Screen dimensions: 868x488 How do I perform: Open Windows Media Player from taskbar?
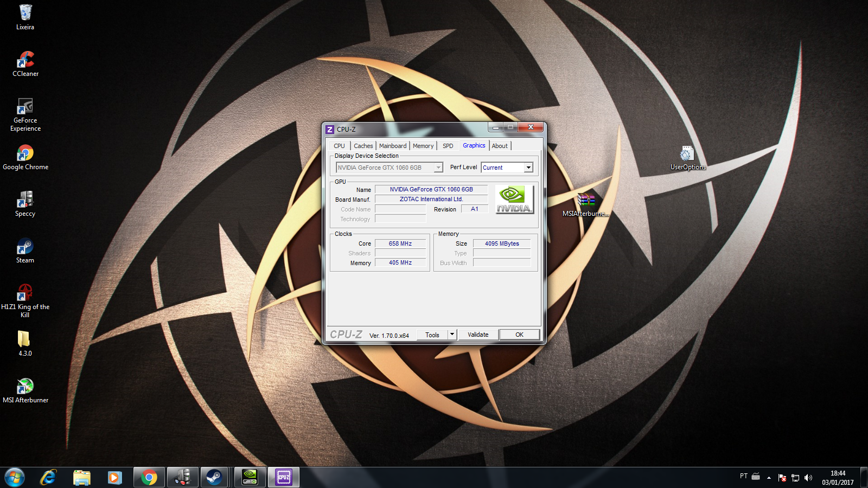pyautogui.click(x=114, y=478)
